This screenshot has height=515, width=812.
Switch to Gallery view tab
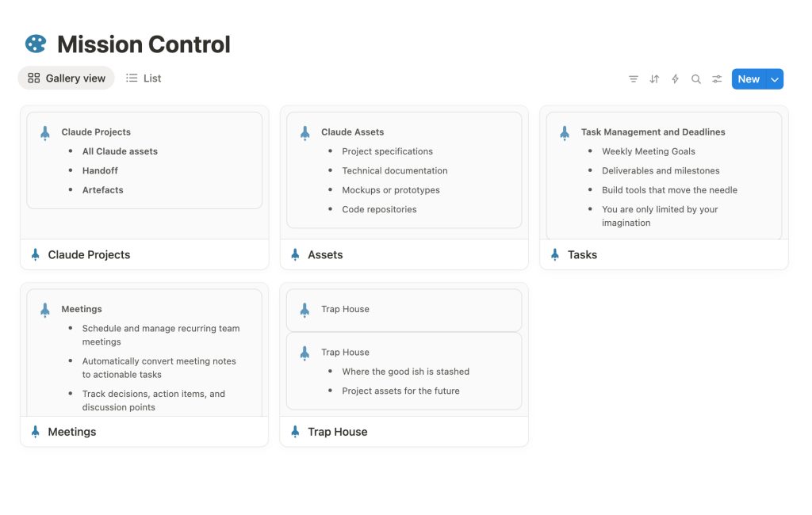tap(67, 78)
